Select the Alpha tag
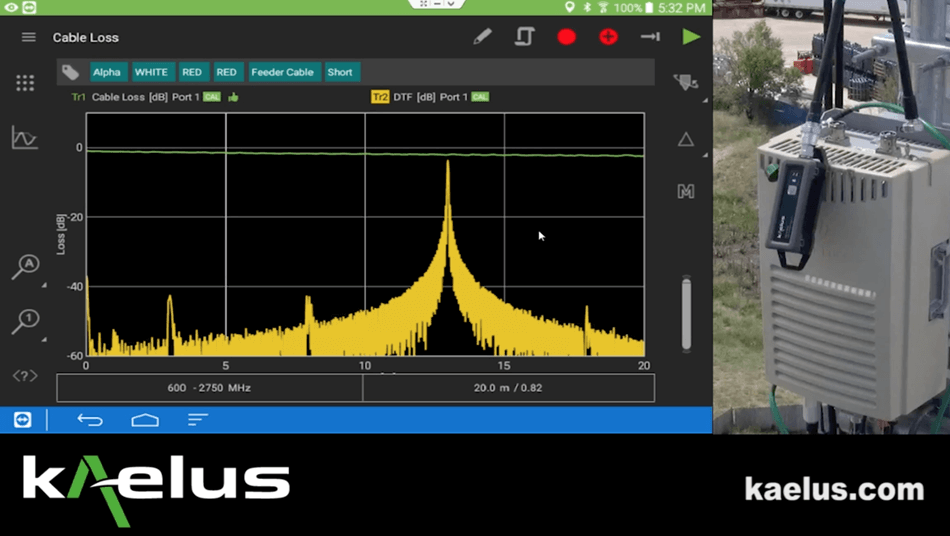This screenshot has height=536, width=950. (x=107, y=72)
